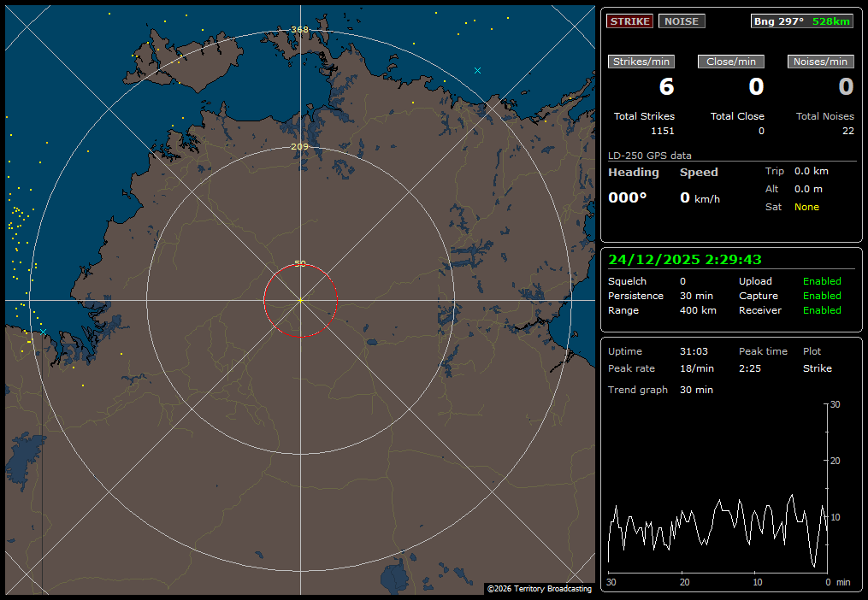Change the Persistence 30 min value
Image resolution: width=868 pixels, height=600 pixels.
click(696, 296)
